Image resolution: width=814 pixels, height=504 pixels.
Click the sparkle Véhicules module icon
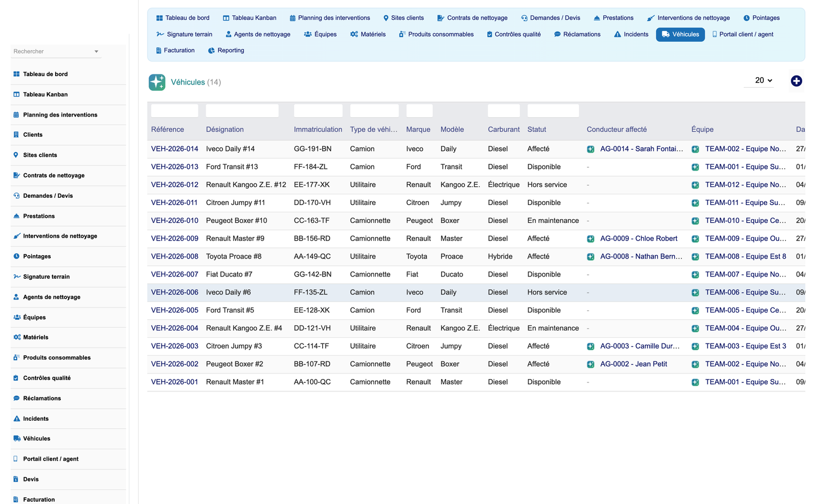pyautogui.click(x=157, y=82)
